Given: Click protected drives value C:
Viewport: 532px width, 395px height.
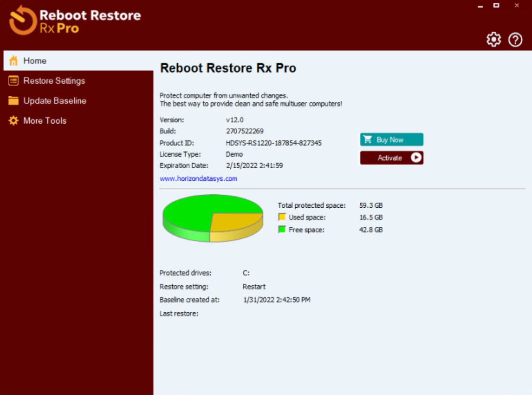Looking at the screenshot, I should click(x=246, y=273).
